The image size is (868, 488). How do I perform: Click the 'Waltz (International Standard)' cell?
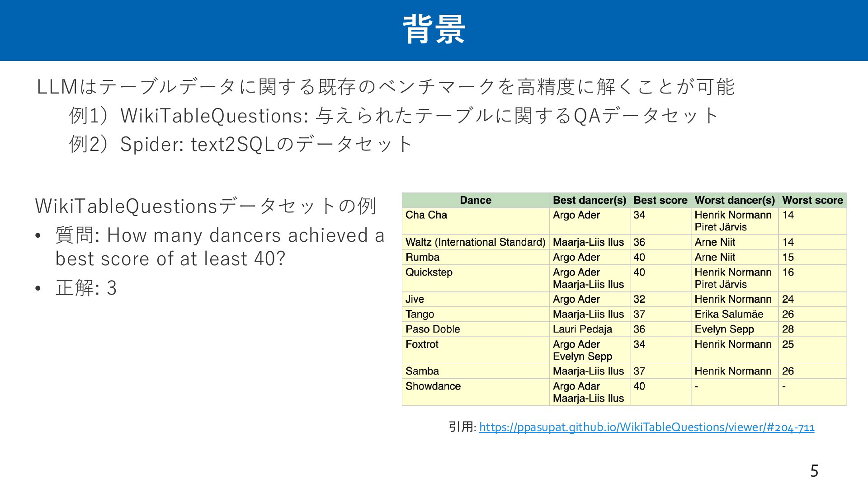[475, 242]
